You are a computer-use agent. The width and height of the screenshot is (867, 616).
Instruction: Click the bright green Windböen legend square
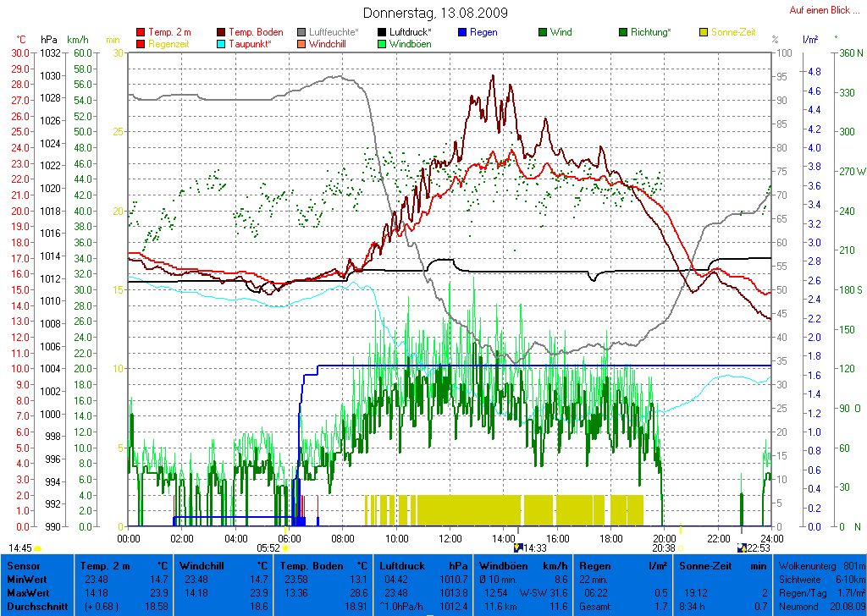click(x=382, y=44)
